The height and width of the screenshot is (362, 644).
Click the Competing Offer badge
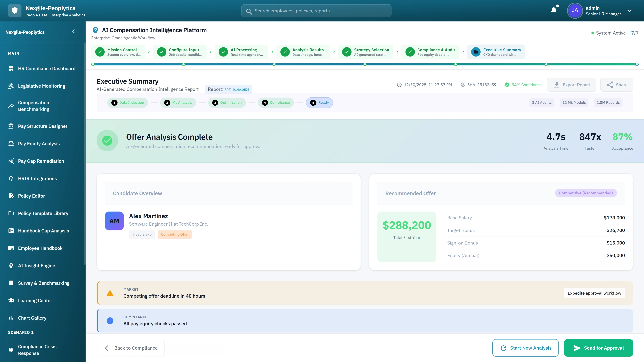(x=175, y=234)
